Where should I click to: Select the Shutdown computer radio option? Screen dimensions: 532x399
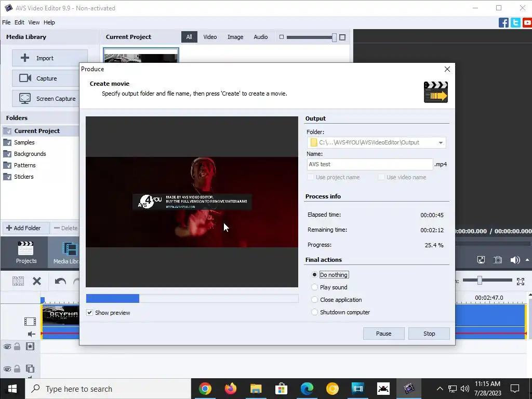[x=314, y=312]
